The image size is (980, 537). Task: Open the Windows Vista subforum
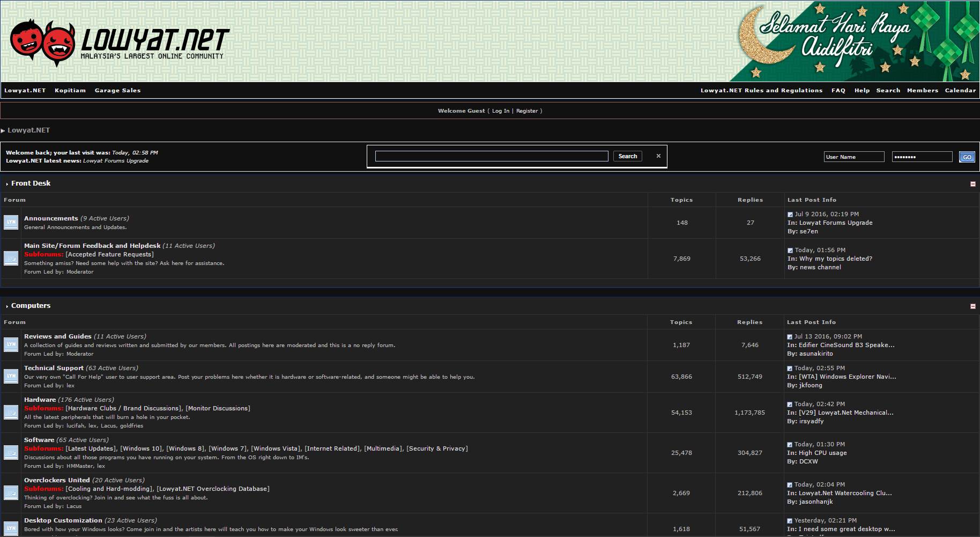pos(276,448)
